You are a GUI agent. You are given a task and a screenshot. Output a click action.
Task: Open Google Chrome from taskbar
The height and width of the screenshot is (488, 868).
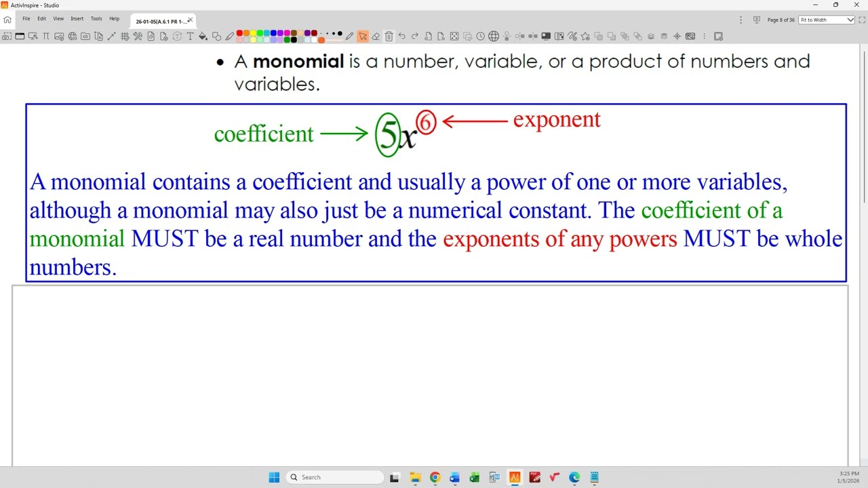435,477
